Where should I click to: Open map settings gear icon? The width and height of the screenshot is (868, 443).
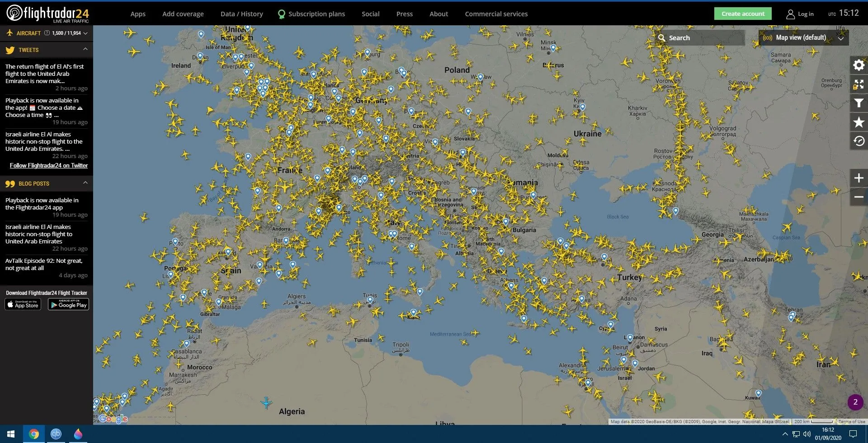[859, 65]
